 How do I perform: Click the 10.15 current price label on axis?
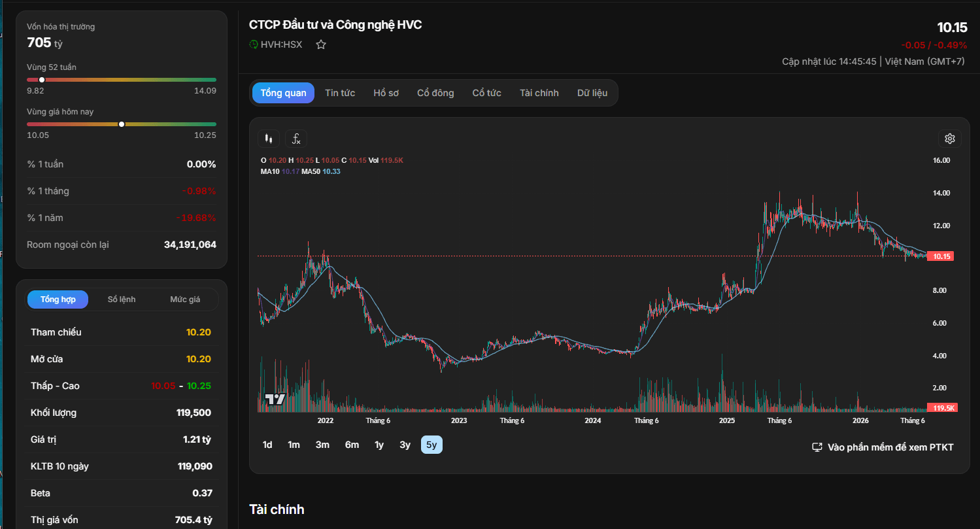click(941, 256)
